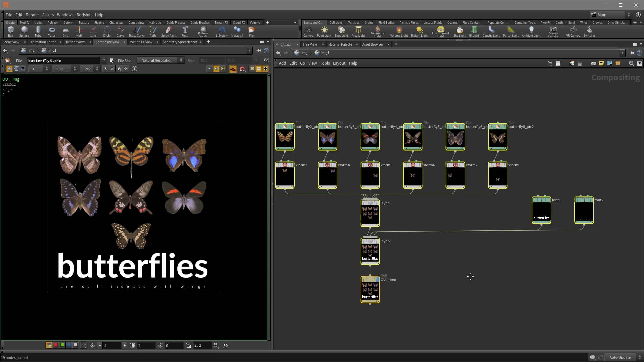Toggle the snapping magnet in the composite viewer
The image size is (644, 362).
(x=243, y=69)
